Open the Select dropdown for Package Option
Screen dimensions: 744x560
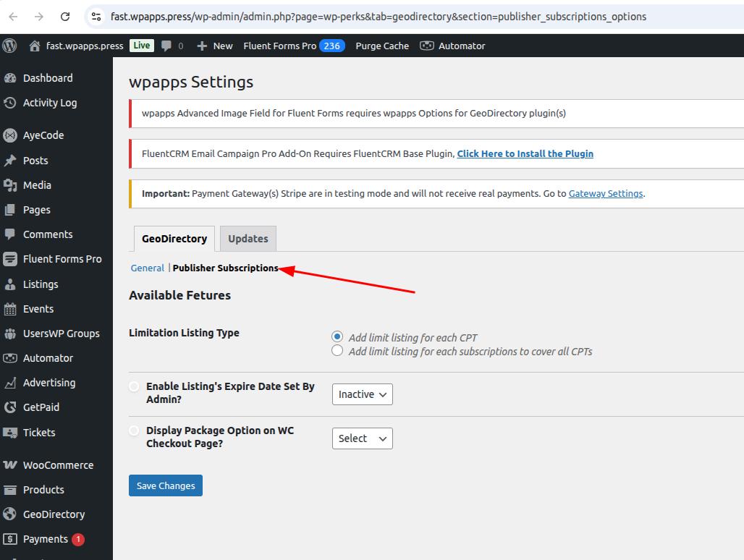pos(362,438)
